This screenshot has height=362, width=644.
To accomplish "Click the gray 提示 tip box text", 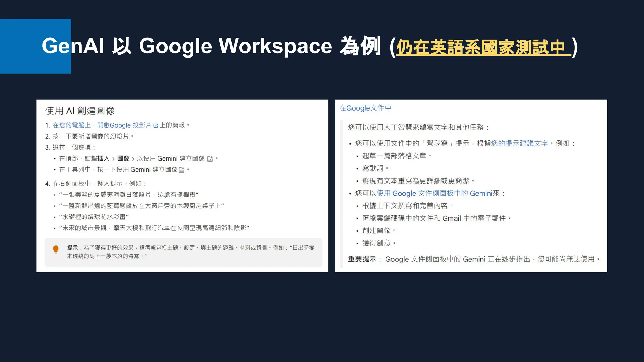I will (x=191, y=252).
